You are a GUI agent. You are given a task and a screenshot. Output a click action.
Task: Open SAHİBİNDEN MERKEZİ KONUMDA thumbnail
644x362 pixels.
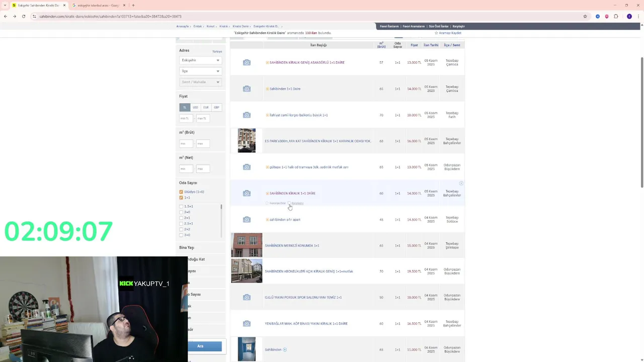tap(247, 245)
